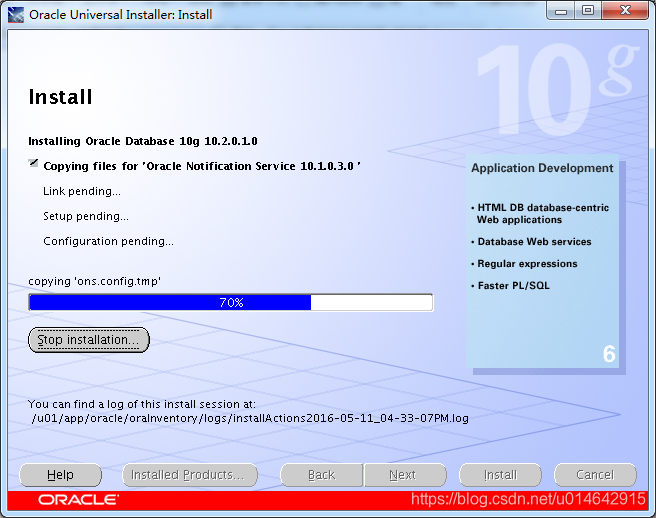Go Back in the installer
Image resolution: width=656 pixels, height=518 pixels.
pos(321,475)
